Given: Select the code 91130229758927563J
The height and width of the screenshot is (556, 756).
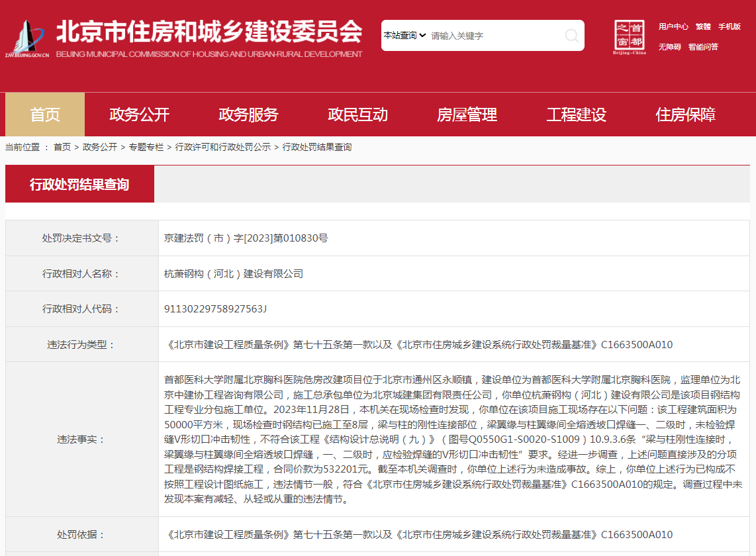Looking at the screenshot, I should [216, 309].
